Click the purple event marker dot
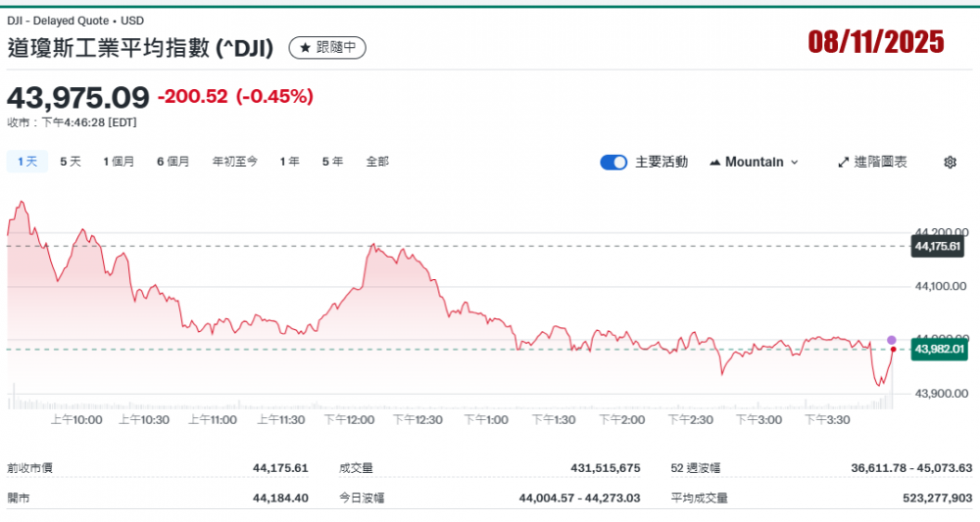Screen dimensions: 980x522 click(892, 340)
